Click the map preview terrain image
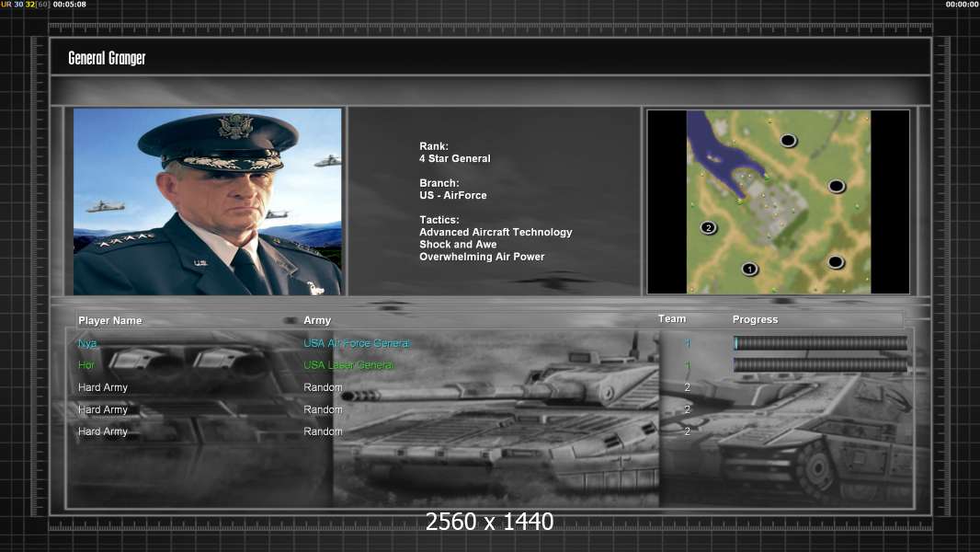This screenshot has width=980, height=552. pyautogui.click(x=778, y=201)
